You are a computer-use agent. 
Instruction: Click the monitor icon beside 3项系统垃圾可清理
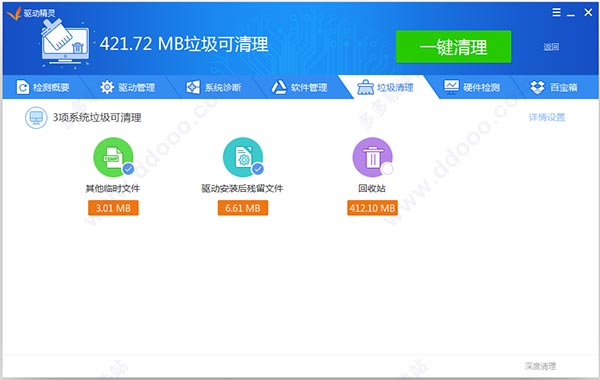pos(36,117)
